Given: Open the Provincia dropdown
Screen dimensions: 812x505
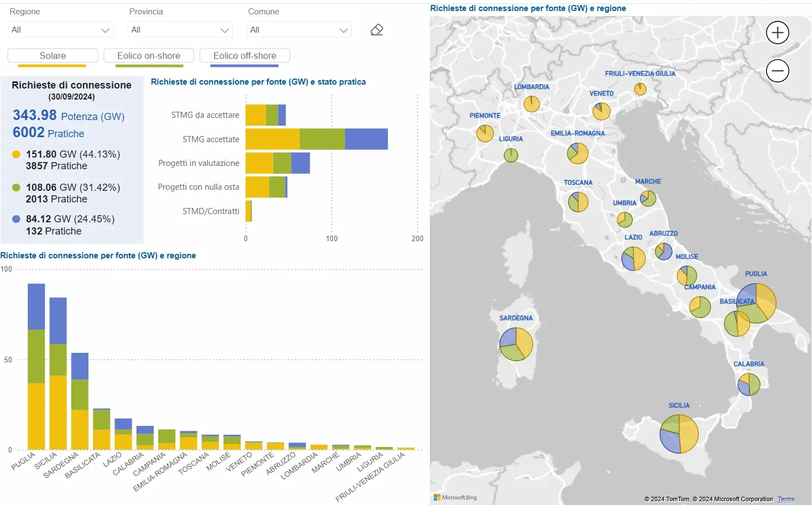Looking at the screenshot, I should 180,30.
